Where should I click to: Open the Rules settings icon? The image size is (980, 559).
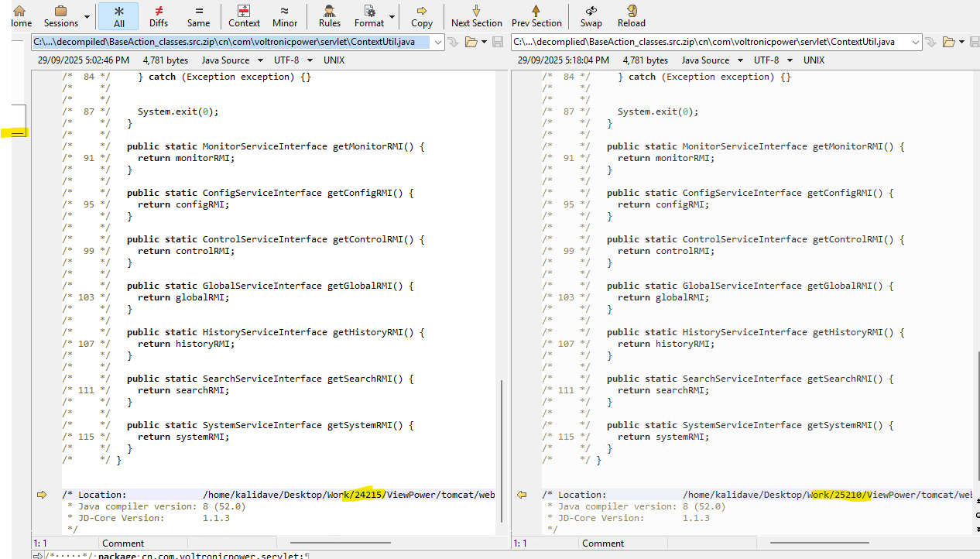[330, 15]
